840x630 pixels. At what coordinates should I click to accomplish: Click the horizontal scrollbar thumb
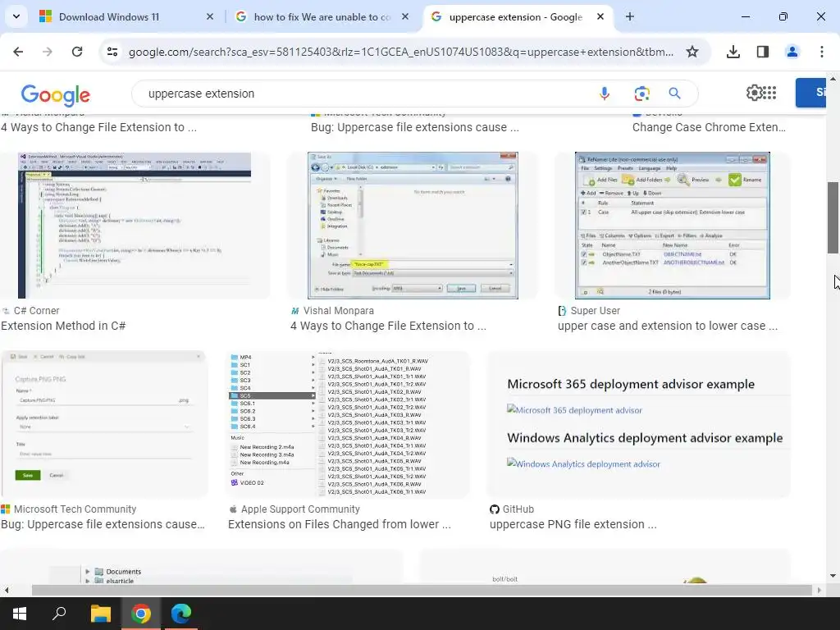[x=422, y=590]
